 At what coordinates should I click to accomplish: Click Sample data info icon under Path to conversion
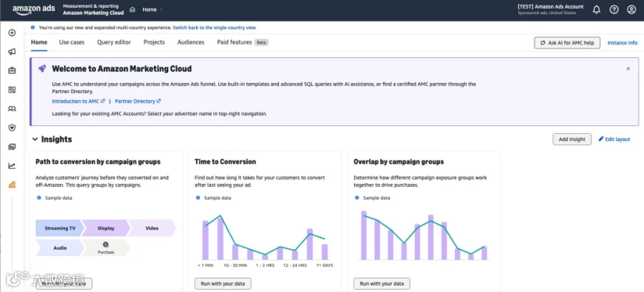click(39, 198)
